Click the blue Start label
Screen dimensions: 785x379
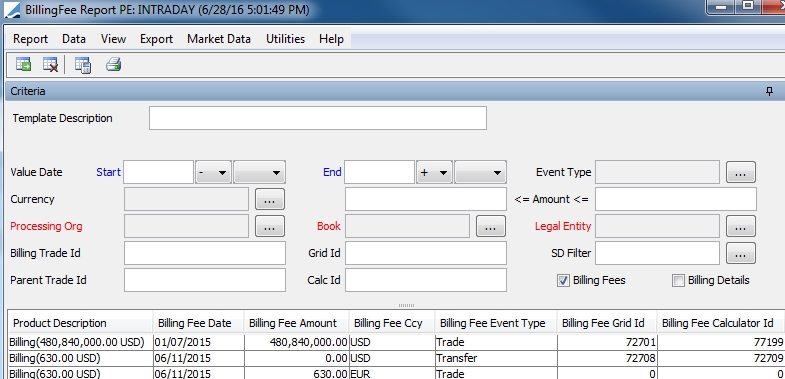coord(109,172)
